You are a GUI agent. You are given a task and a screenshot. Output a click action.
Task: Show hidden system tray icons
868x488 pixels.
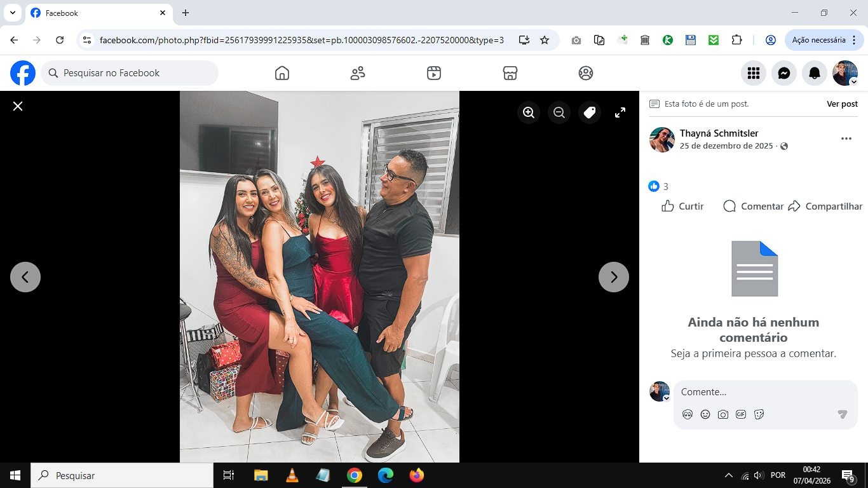[728, 475]
